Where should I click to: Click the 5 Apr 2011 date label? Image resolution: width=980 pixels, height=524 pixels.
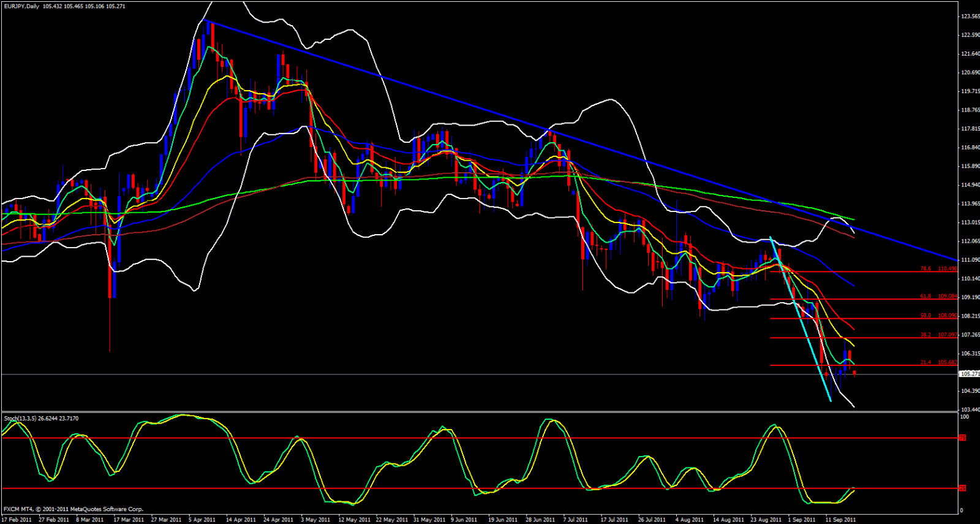coord(202,520)
